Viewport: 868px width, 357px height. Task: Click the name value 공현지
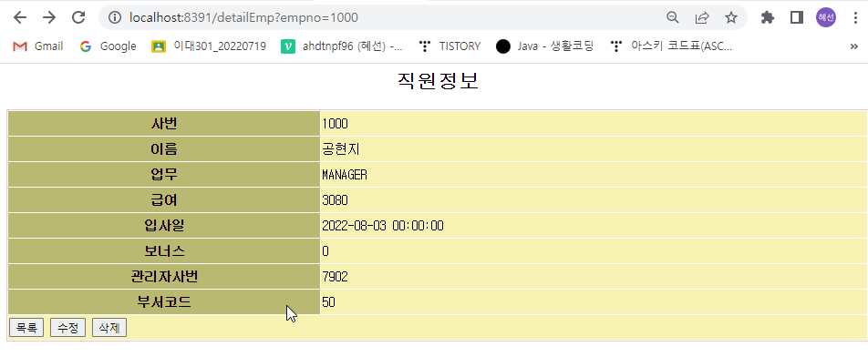tap(341, 149)
